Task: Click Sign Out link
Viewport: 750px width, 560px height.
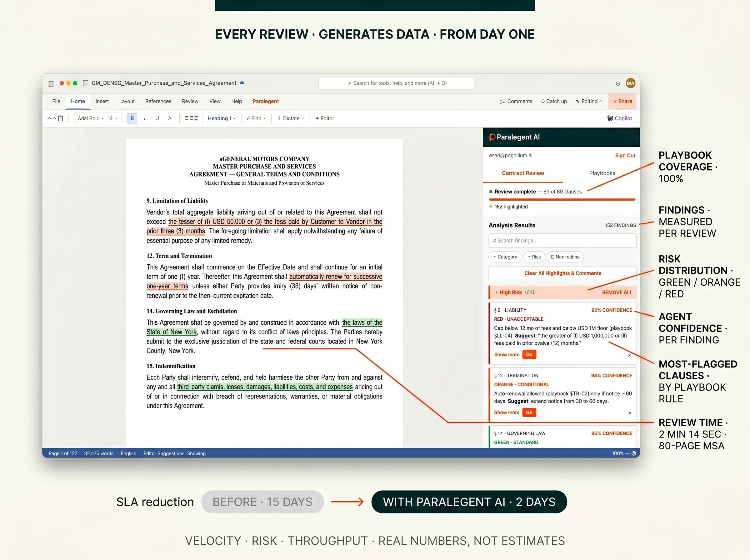Action: pyautogui.click(x=625, y=156)
